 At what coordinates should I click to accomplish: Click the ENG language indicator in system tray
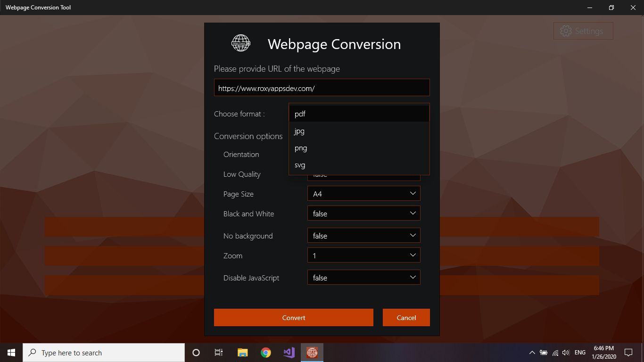[579, 352]
